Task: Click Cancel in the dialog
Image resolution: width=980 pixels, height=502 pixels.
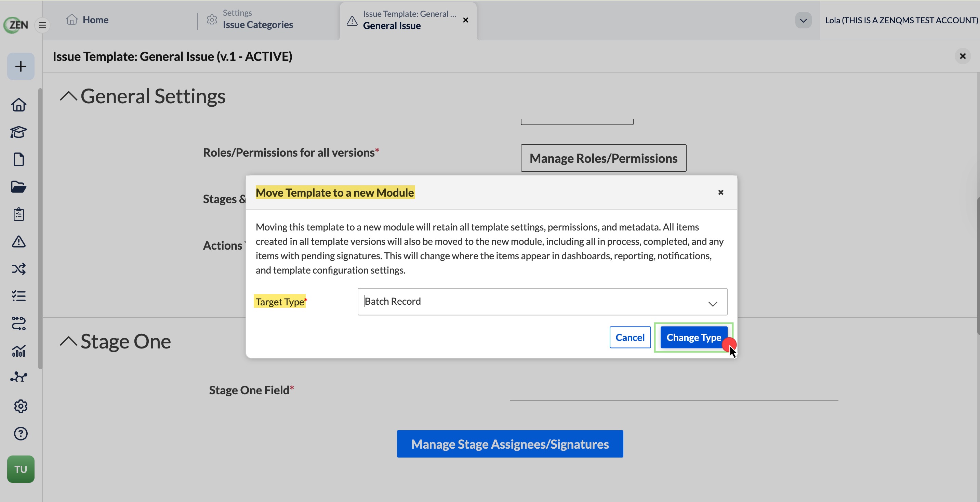Action: pyautogui.click(x=630, y=337)
